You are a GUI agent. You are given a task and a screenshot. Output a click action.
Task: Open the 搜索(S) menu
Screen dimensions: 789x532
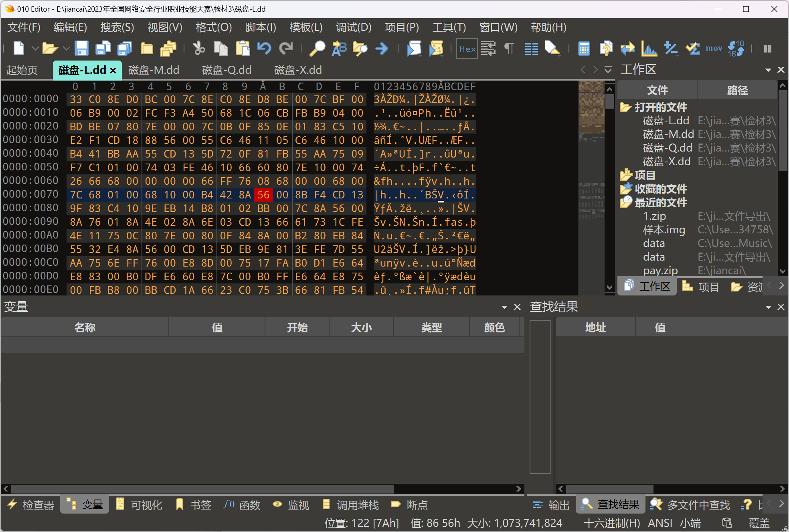coord(117,27)
